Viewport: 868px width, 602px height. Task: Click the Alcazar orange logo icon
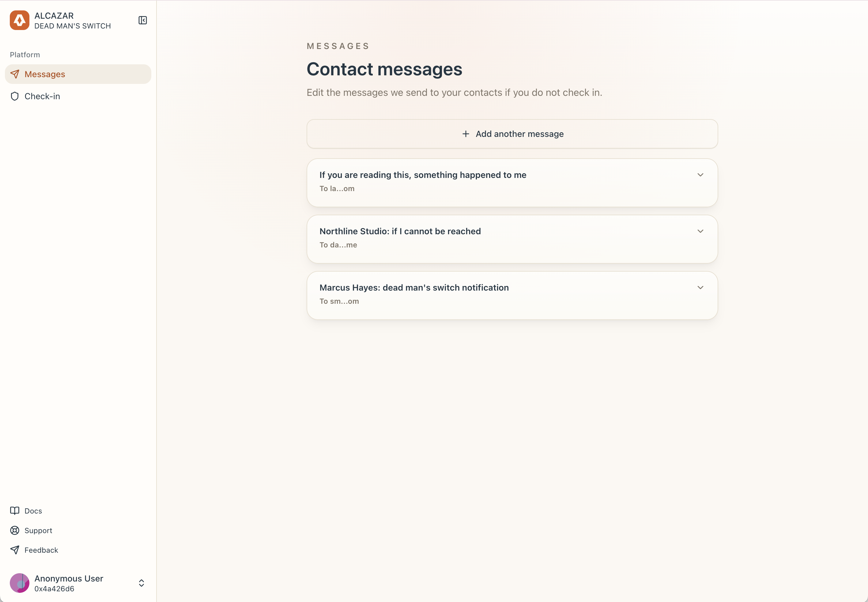coord(20,21)
